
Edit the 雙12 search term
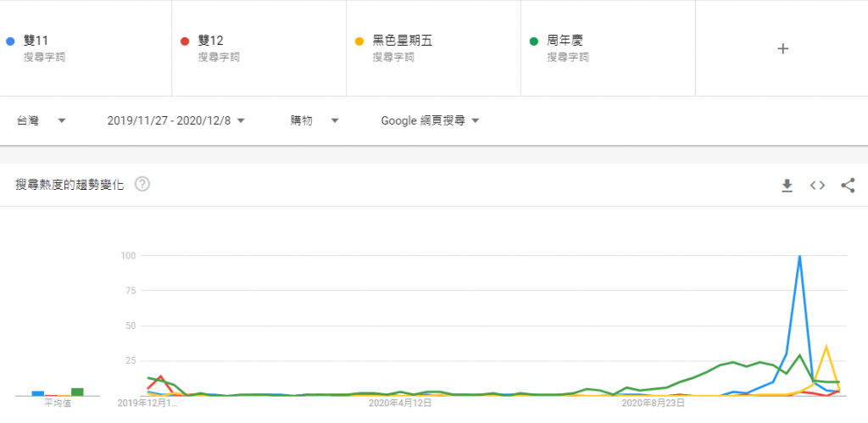(x=210, y=41)
